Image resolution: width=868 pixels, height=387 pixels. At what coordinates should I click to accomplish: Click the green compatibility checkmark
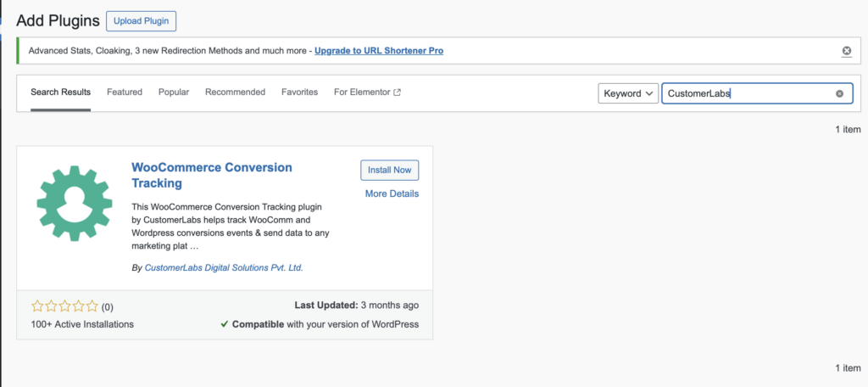pyautogui.click(x=224, y=324)
